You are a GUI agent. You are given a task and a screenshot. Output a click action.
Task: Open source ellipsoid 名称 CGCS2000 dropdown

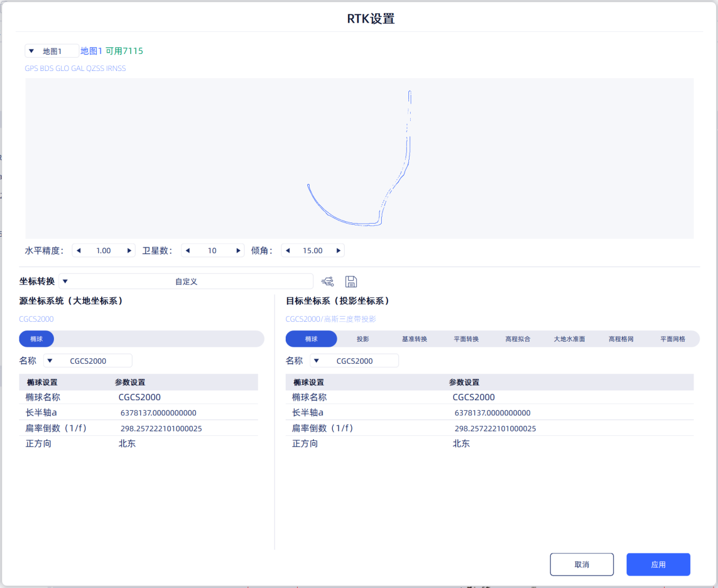tap(88, 361)
